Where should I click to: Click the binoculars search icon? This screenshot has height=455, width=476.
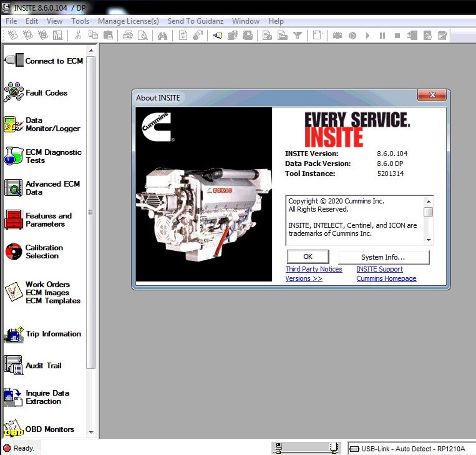coord(162,36)
